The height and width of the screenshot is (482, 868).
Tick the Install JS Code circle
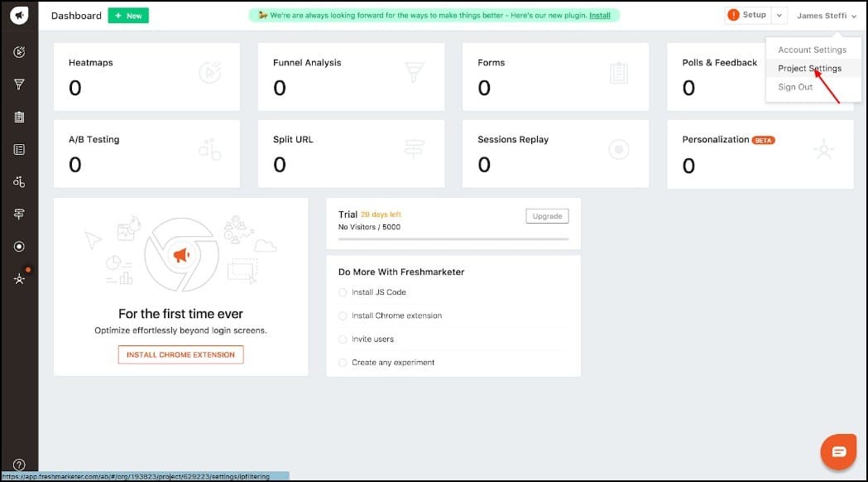343,292
